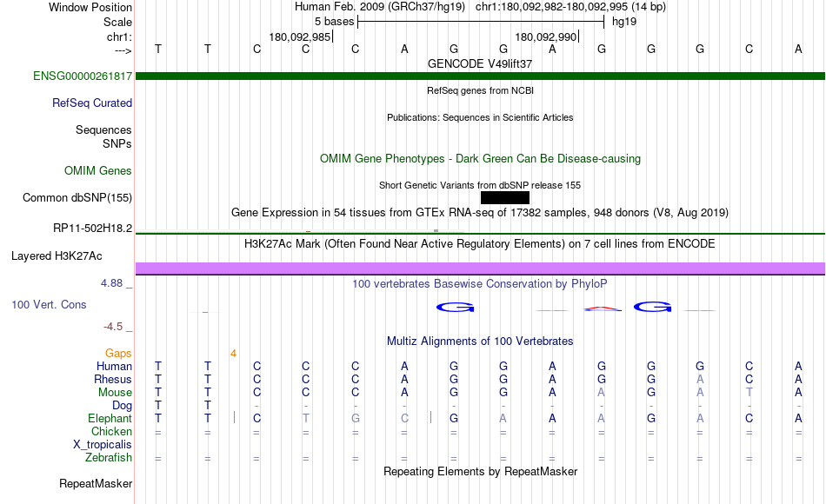Click the hg19 label beside scale bar
This screenshot has height=504, width=826.
tap(624, 22)
